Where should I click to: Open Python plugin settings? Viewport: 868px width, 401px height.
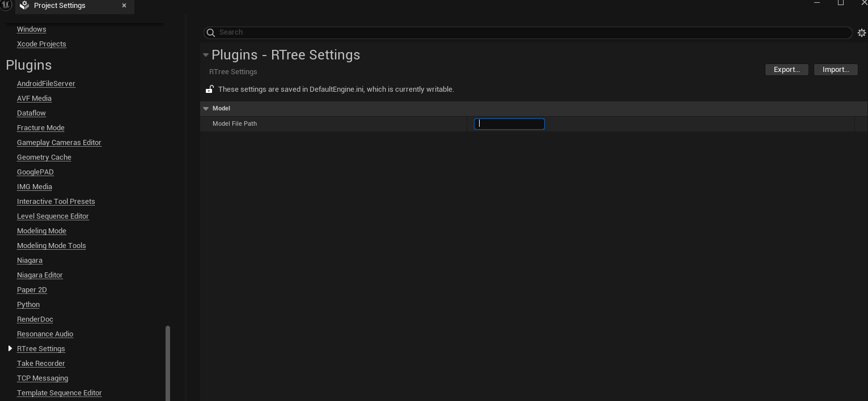tap(28, 305)
